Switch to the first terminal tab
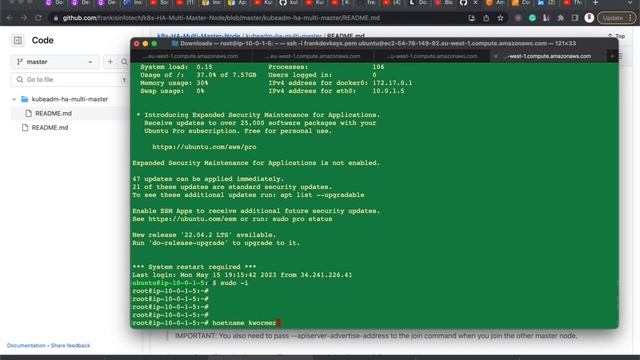 pos(192,56)
